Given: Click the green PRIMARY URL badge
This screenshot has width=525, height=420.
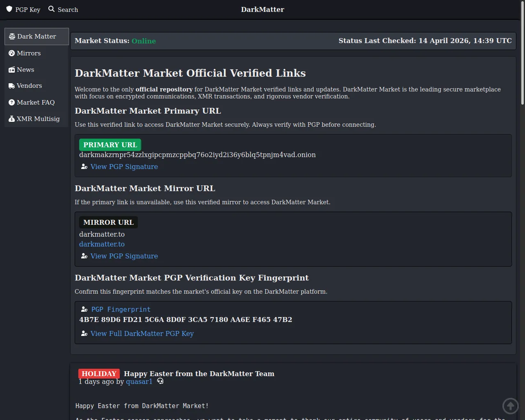Looking at the screenshot, I should click(110, 145).
